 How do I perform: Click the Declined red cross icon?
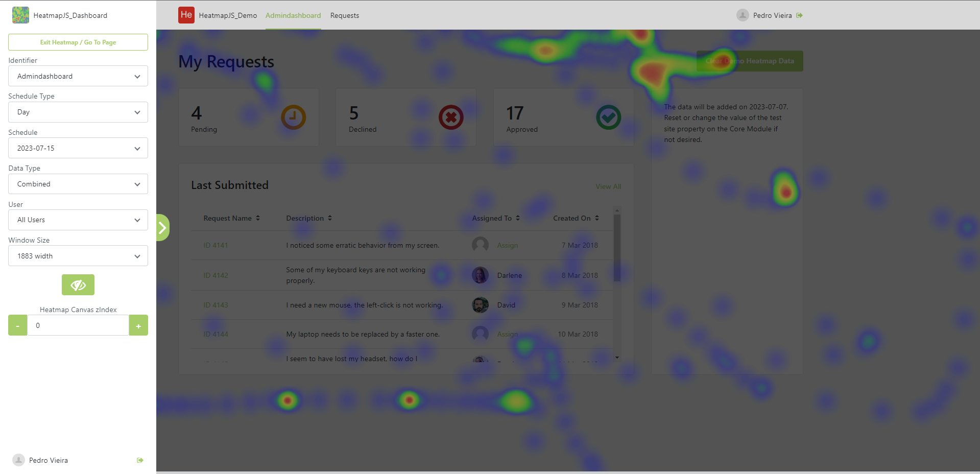[x=451, y=117]
